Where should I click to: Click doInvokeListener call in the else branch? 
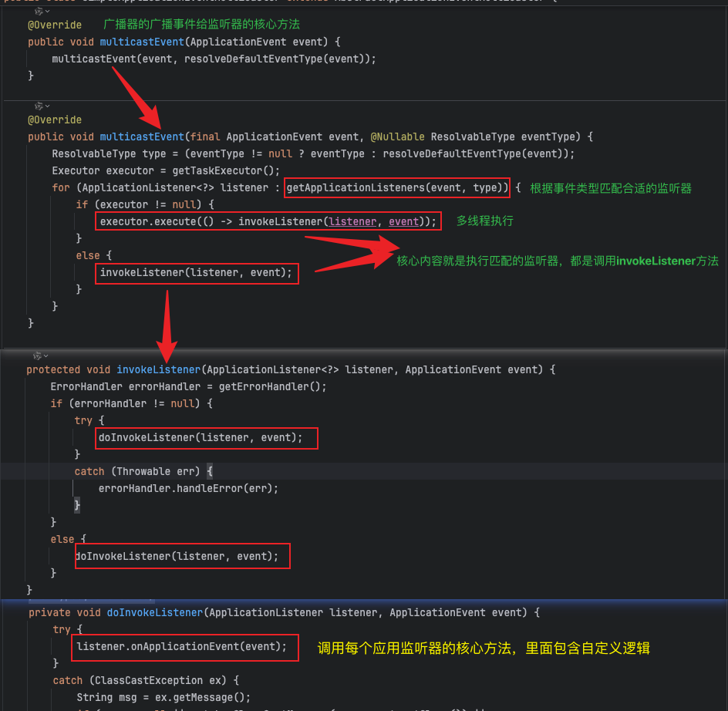182,556
